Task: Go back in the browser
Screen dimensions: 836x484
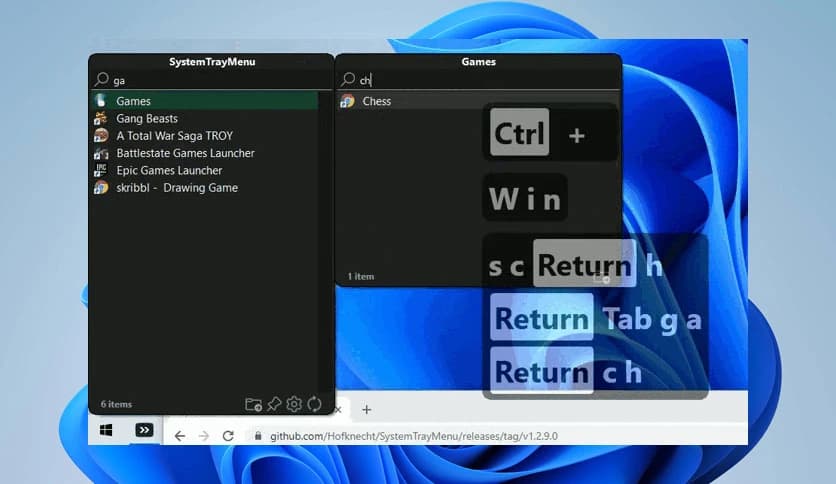Action: click(180, 436)
